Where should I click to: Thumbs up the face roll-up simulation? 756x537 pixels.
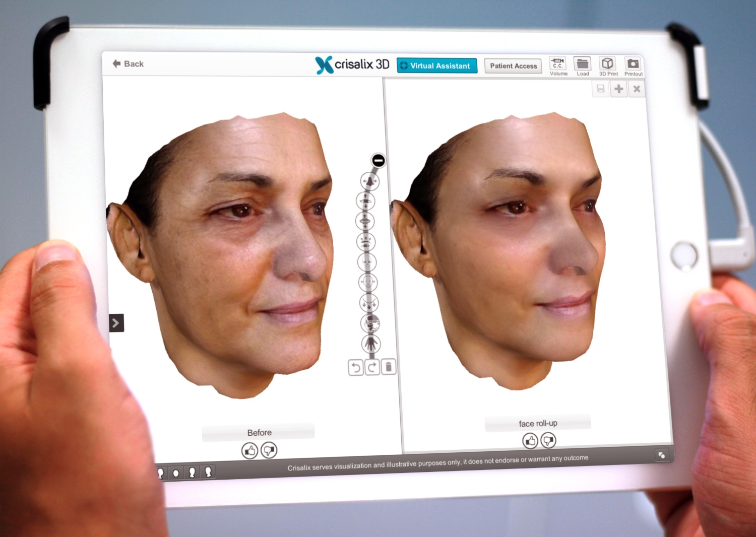point(530,441)
